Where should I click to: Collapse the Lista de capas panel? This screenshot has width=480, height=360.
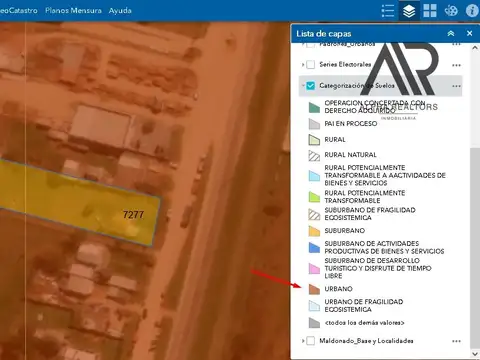(451, 33)
